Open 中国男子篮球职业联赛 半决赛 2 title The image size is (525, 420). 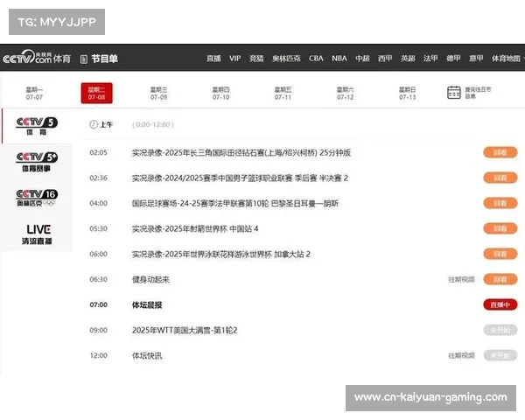tap(240, 178)
